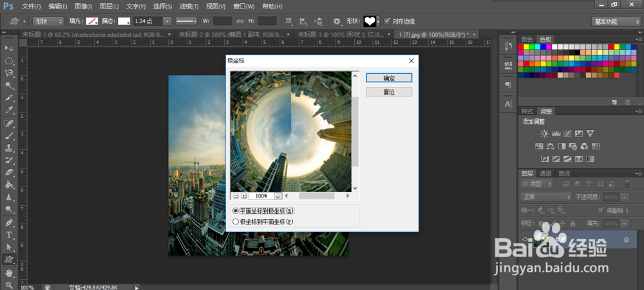Select the Crop tool

(x=8, y=98)
